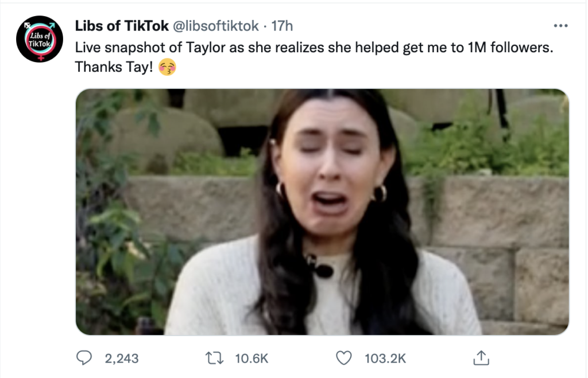Screen dimensions: 588x378
Task: Click the 103.2K likes count
Action: pyautogui.click(x=385, y=359)
